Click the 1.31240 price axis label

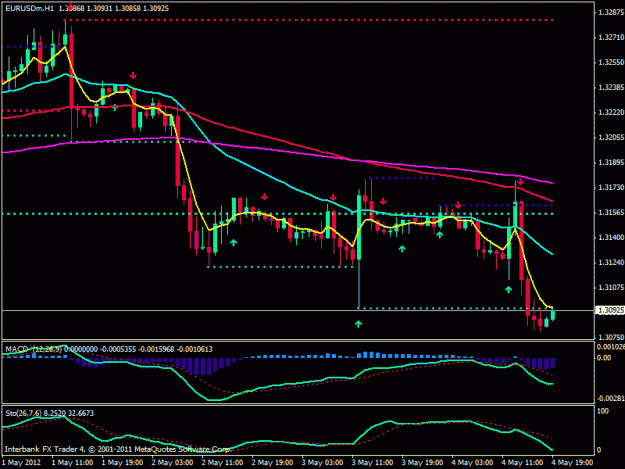(611, 262)
